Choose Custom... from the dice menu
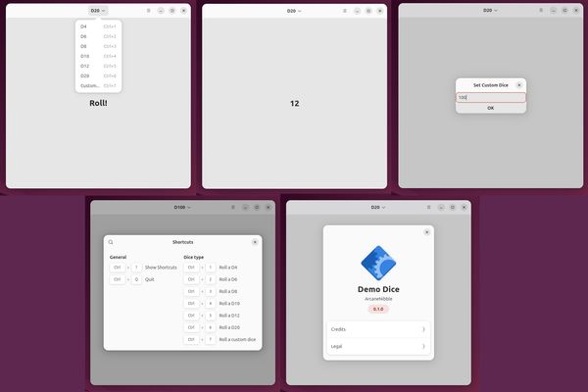Viewport: 588px width, 392px height. click(x=98, y=85)
